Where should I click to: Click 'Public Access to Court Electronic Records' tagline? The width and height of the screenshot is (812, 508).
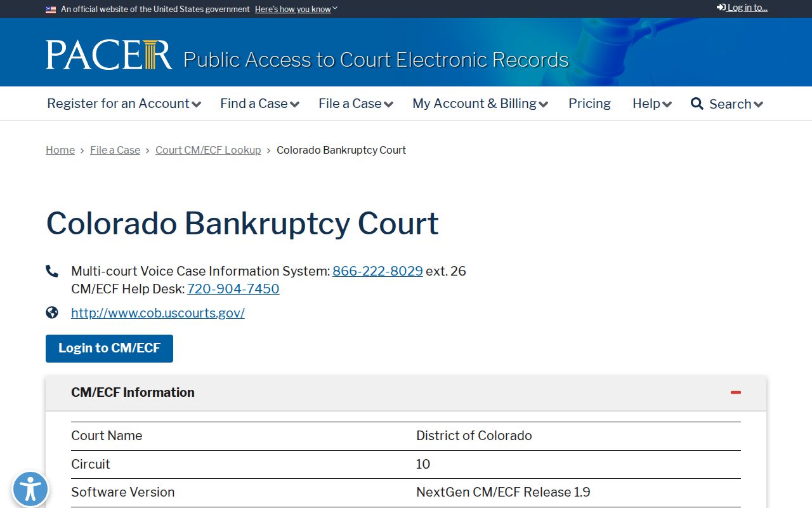click(x=376, y=60)
